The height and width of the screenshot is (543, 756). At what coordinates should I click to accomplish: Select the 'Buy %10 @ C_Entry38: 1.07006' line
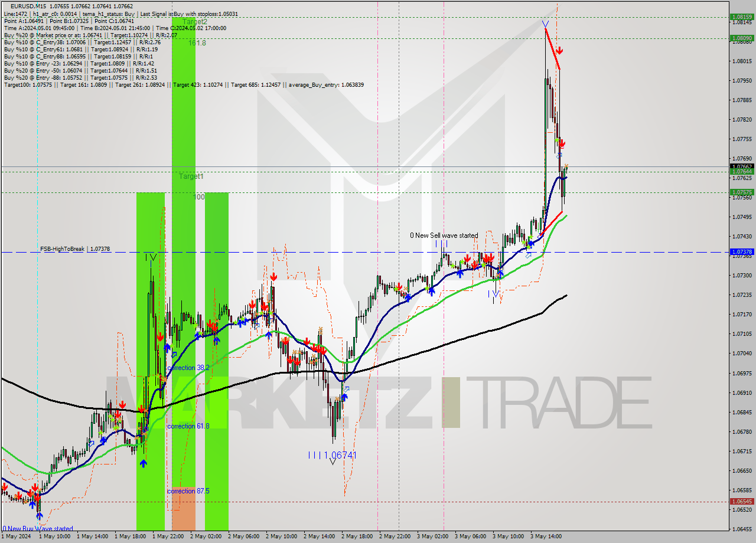point(82,42)
